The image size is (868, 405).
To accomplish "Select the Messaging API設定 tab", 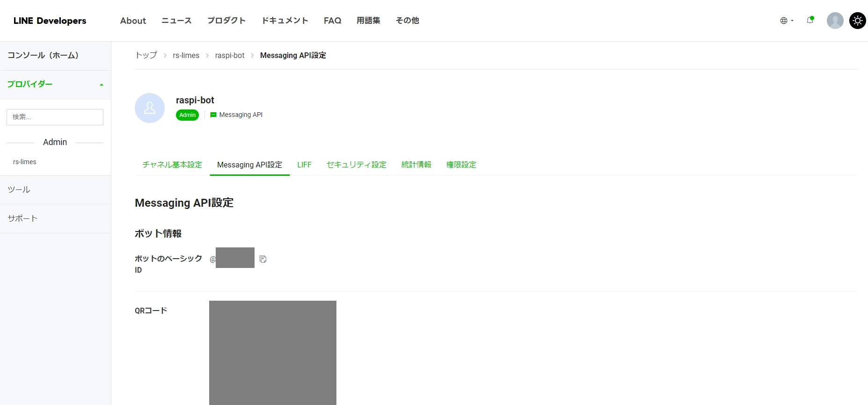I will click(249, 165).
